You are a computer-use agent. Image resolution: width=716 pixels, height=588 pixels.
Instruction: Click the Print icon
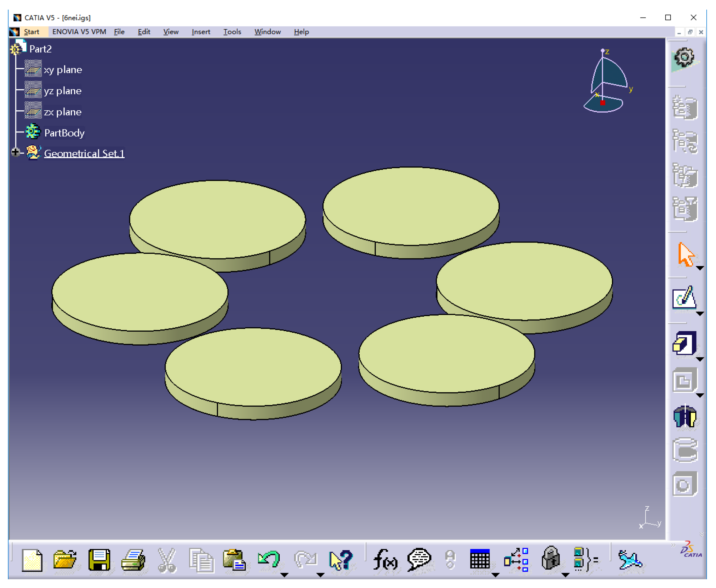[133, 560]
